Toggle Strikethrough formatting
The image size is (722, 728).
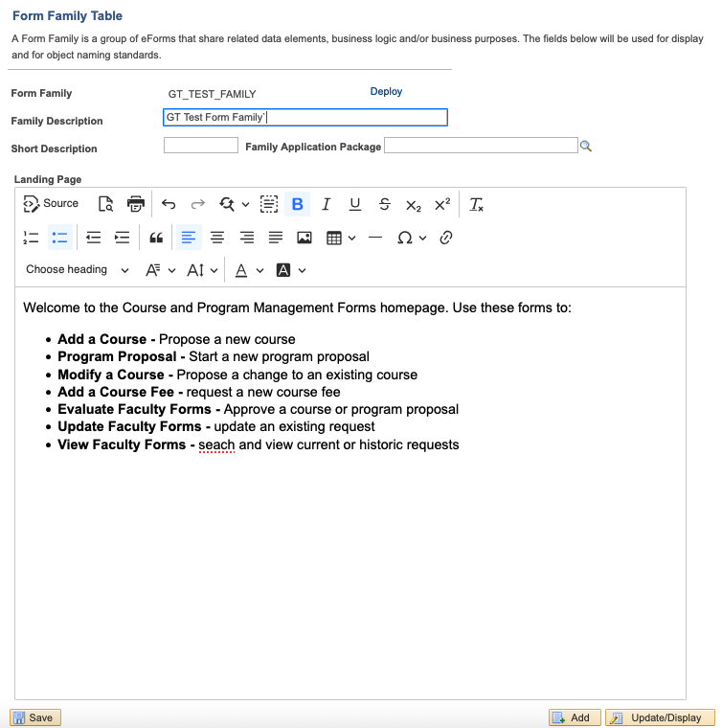(x=384, y=204)
